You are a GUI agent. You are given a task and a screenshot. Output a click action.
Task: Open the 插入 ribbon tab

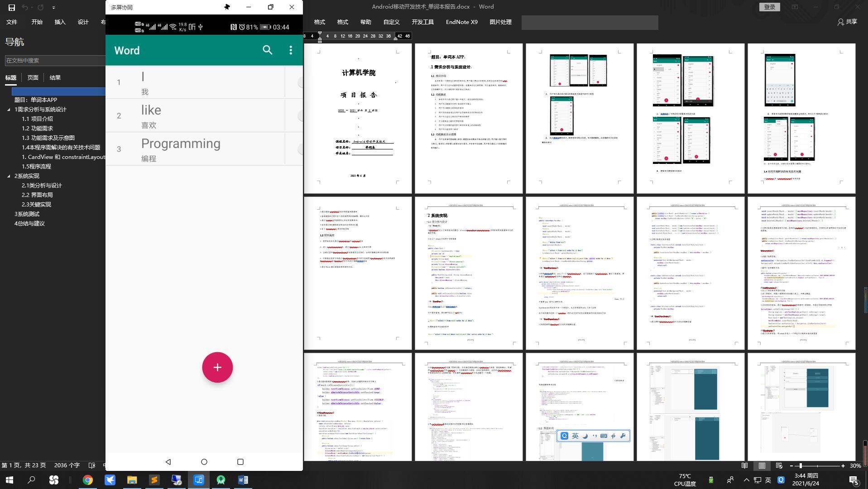pyautogui.click(x=60, y=22)
